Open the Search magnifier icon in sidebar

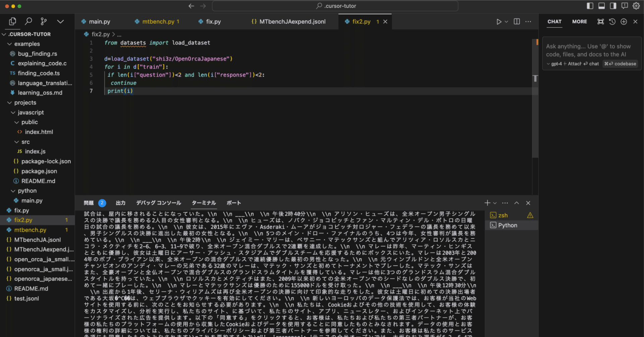point(29,21)
